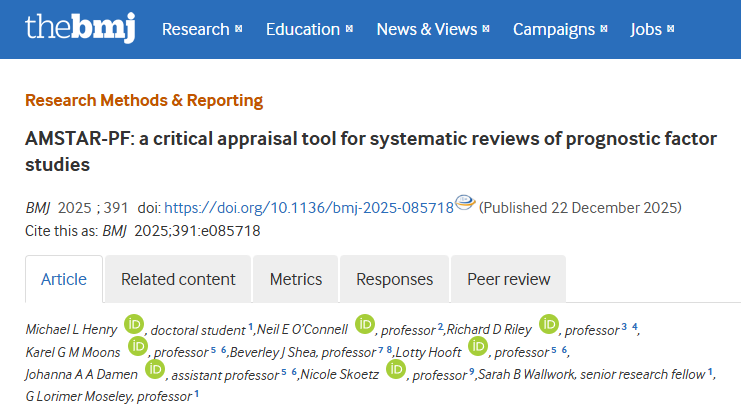This screenshot has height=411, width=741.
Task: Switch to the Peer review tab
Action: (x=508, y=279)
